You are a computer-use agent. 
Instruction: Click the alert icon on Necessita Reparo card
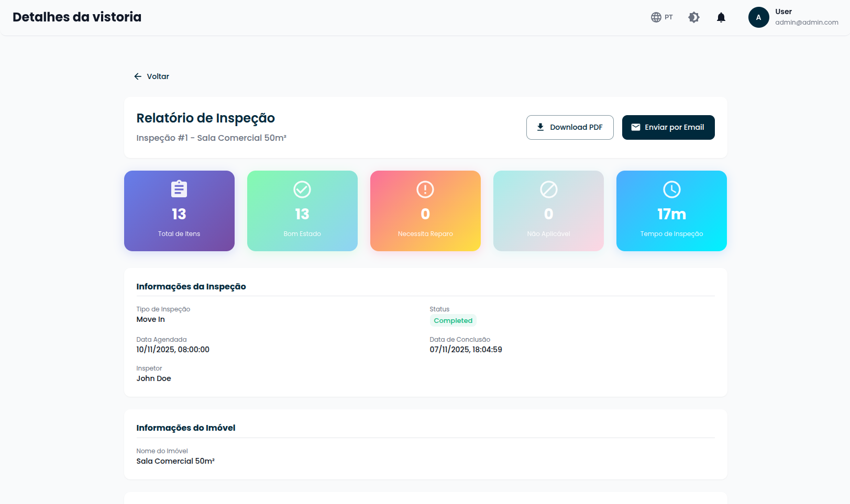(425, 189)
